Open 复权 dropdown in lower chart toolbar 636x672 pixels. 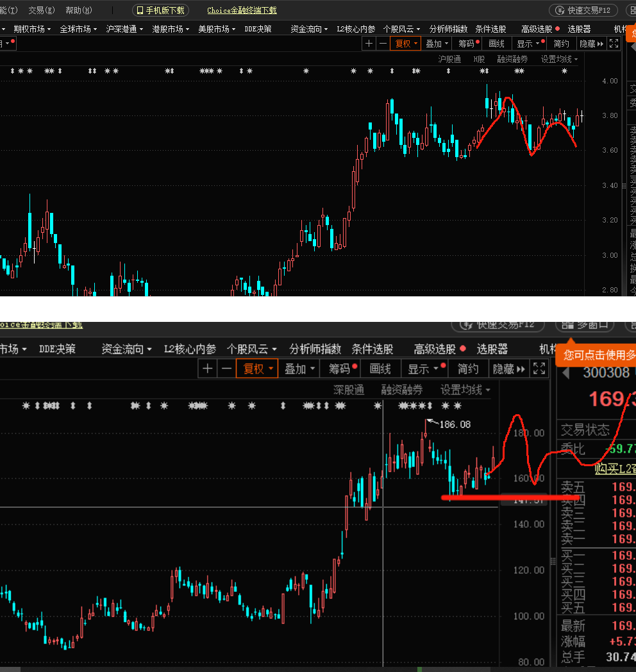(257, 369)
